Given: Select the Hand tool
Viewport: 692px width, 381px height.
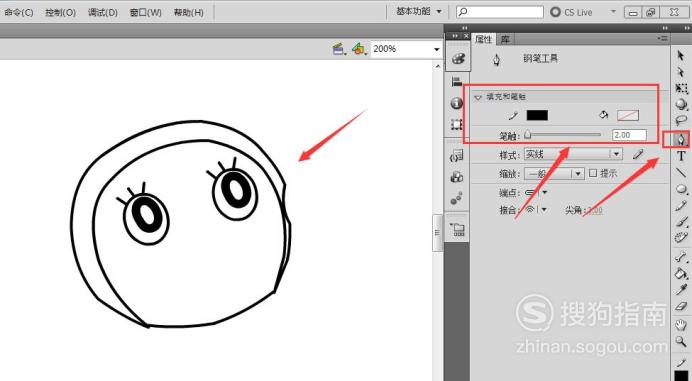Looking at the screenshot, I should (x=681, y=325).
